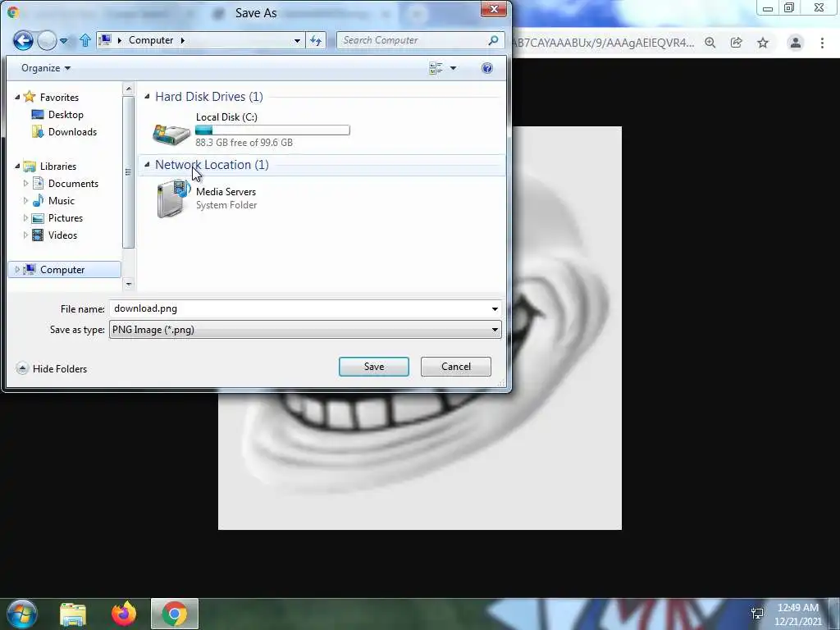Share this page from Chrome toolbar
The width and height of the screenshot is (840, 630).
coord(737,43)
